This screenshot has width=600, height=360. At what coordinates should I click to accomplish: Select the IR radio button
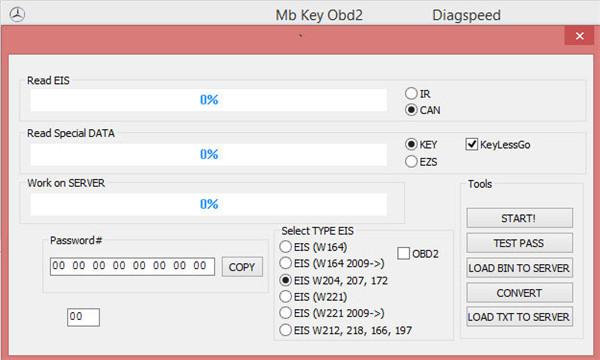click(411, 93)
